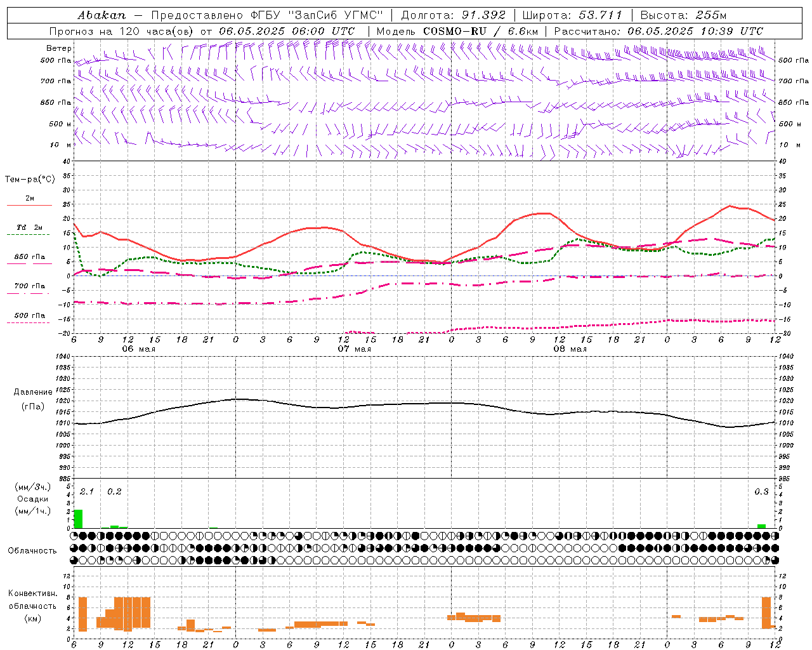This screenshot has width=812, height=650.
Task: Click the Облачность cloud cover label
Action: click(x=32, y=550)
